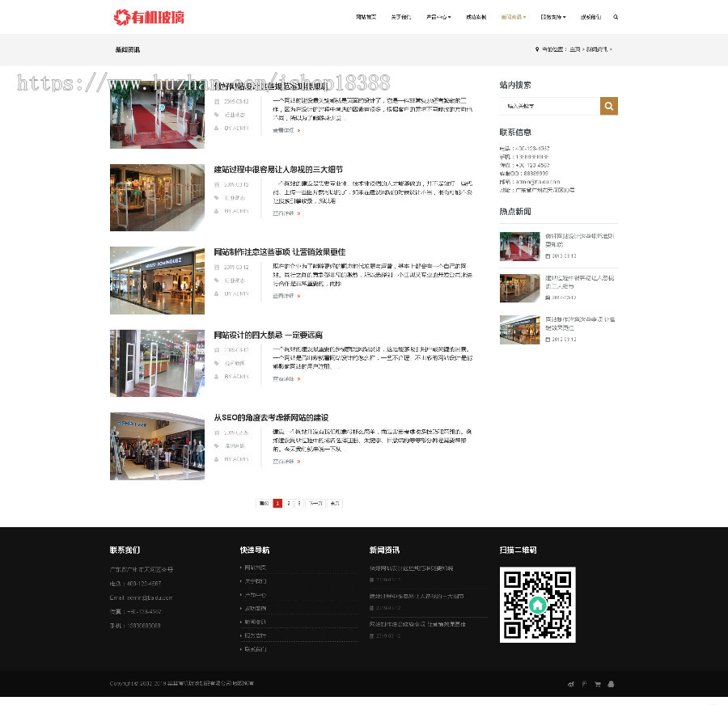This screenshot has height=705, width=728.
Task: Focus the 输入关键字 search input
Action: pyautogui.click(x=550, y=106)
